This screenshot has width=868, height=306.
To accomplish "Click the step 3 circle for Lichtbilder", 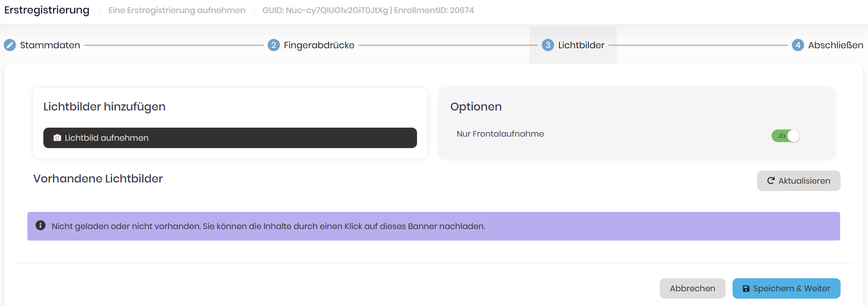I will [548, 45].
